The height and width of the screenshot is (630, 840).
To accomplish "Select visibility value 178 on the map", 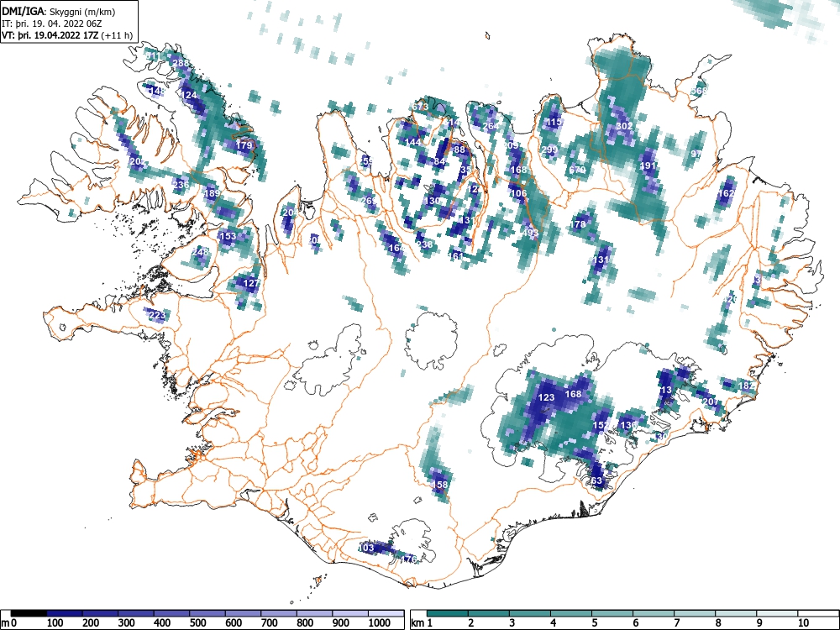I will (x=578, y=224).
